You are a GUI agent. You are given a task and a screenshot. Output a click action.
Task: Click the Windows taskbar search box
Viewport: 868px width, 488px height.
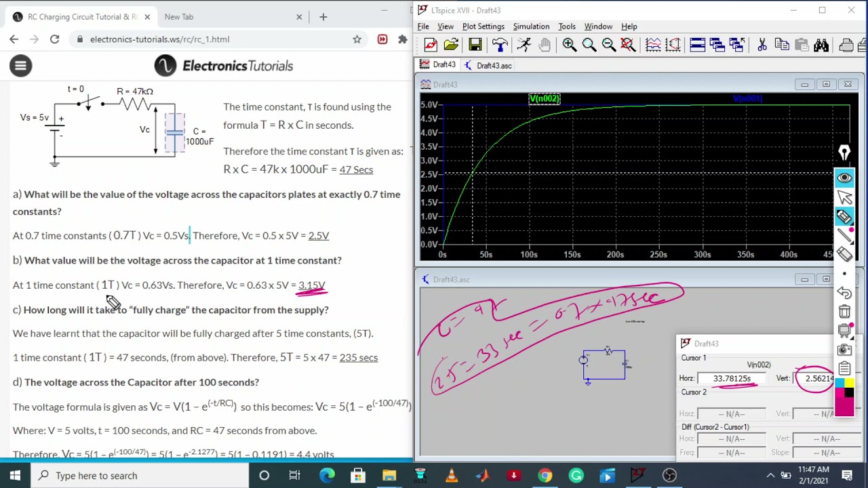coord(139,475)
